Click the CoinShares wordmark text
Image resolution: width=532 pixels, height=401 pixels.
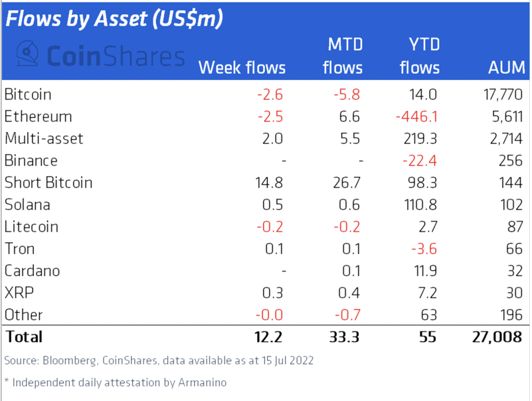coord(116,56)
